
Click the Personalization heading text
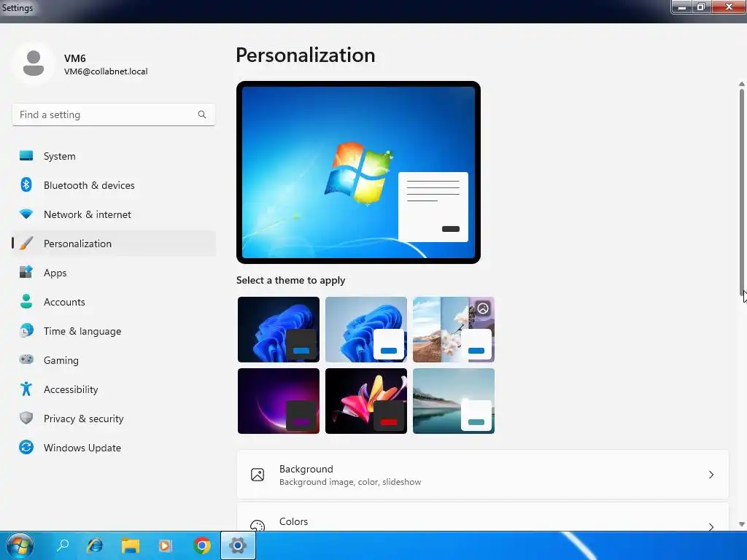coord(306,55)
